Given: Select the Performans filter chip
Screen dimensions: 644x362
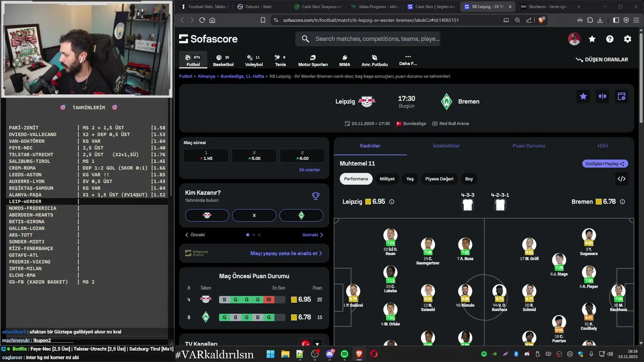Looking at the screenshot, I should [x=356, y=179].
